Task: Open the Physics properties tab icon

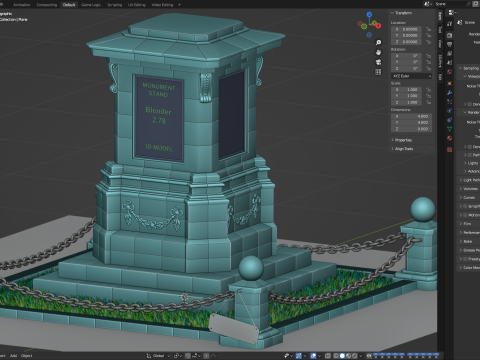Action: tap(450, 111)
